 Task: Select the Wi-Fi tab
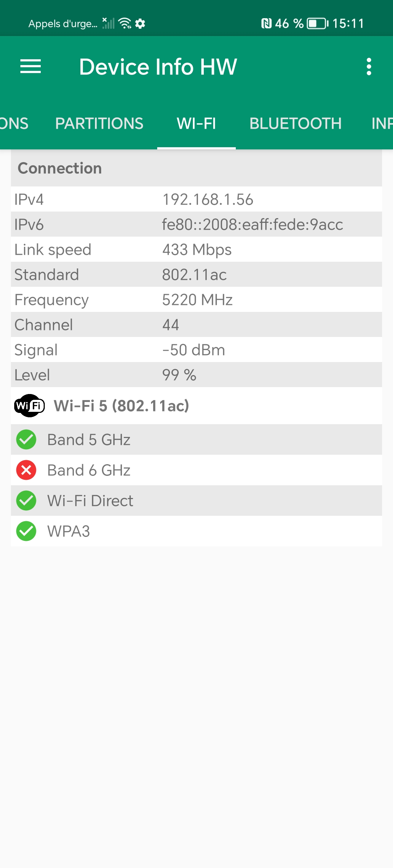[x=196, y=124]
